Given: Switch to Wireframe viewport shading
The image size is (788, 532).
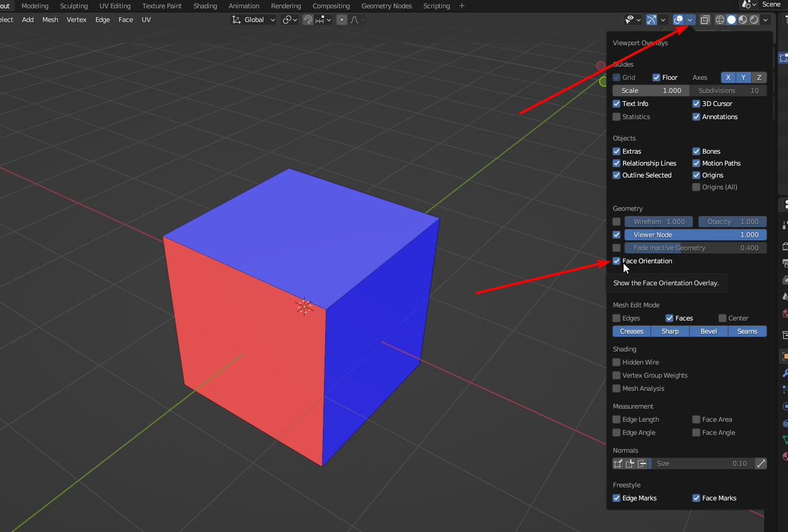Looking at the screenshot, I should pos(720,20).
